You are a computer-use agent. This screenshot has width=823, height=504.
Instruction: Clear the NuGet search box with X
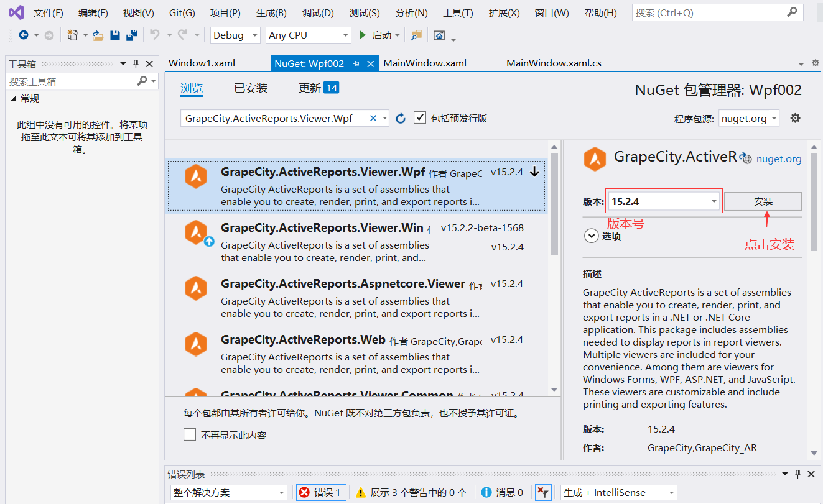[373, 118]
